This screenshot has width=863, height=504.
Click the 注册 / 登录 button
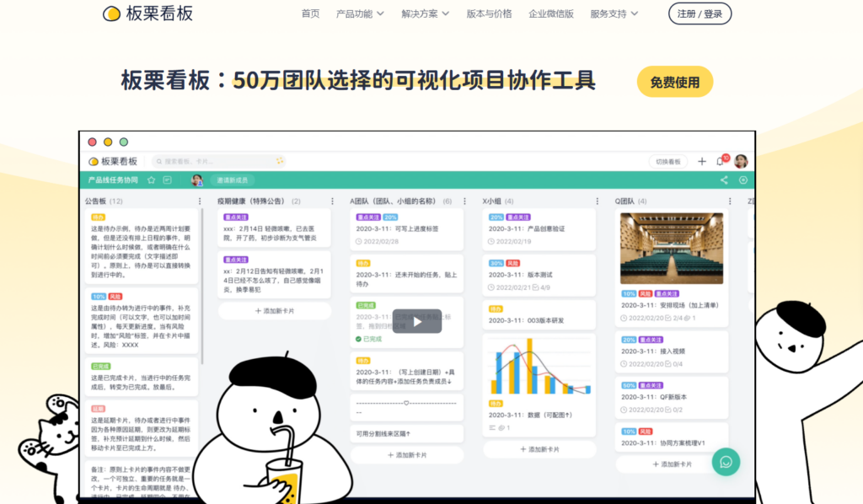point(699,13)
